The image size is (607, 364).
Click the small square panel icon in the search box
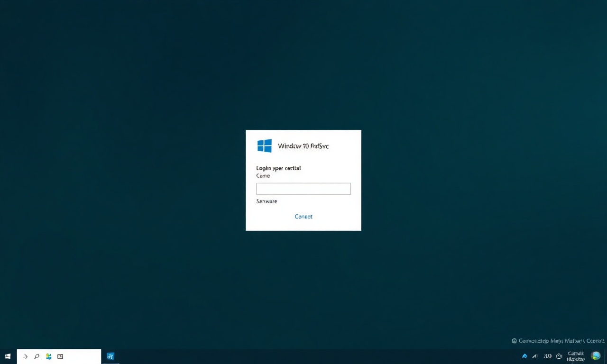[60, 356]
